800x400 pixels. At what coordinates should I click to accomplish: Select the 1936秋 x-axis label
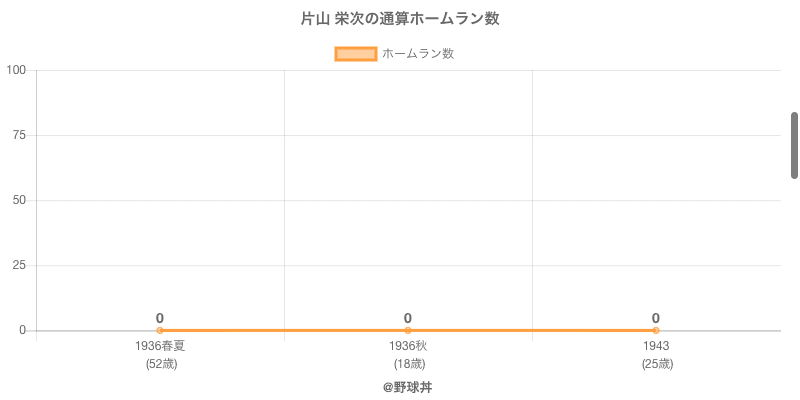tap(408, 346)
